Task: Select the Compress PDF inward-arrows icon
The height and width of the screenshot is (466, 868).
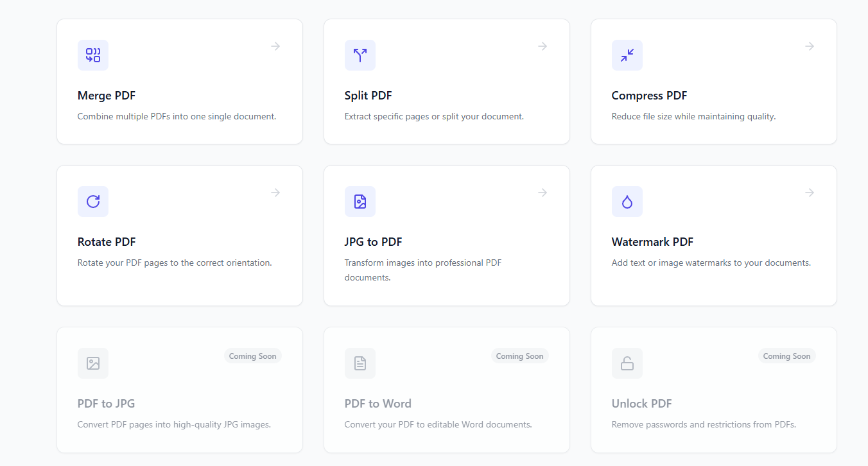Action: click(x=627, y=55)
